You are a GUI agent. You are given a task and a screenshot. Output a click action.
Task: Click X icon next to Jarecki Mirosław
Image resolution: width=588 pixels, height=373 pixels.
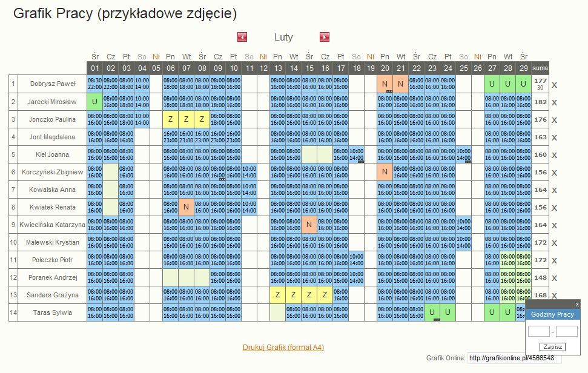[553, 102]
